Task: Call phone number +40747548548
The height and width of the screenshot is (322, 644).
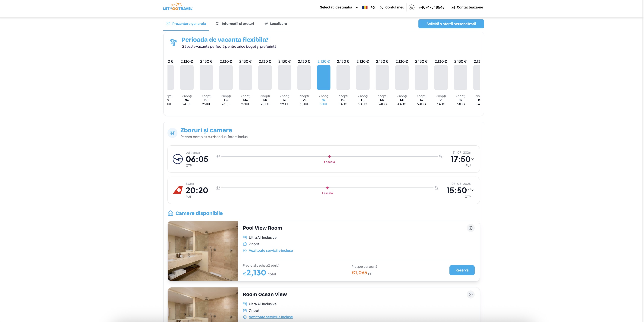Action: tap(431, 8)
